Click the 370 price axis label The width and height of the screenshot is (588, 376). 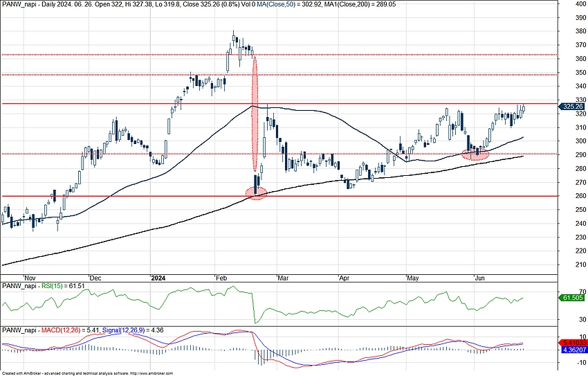click(x=581, y=45)
